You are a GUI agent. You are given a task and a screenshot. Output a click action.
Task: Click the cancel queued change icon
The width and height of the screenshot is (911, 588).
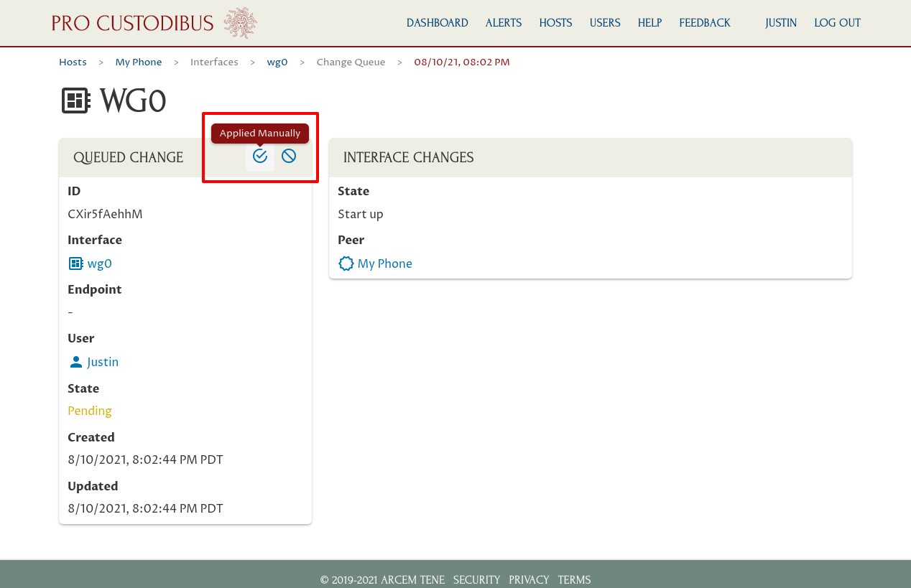point(289,156)
